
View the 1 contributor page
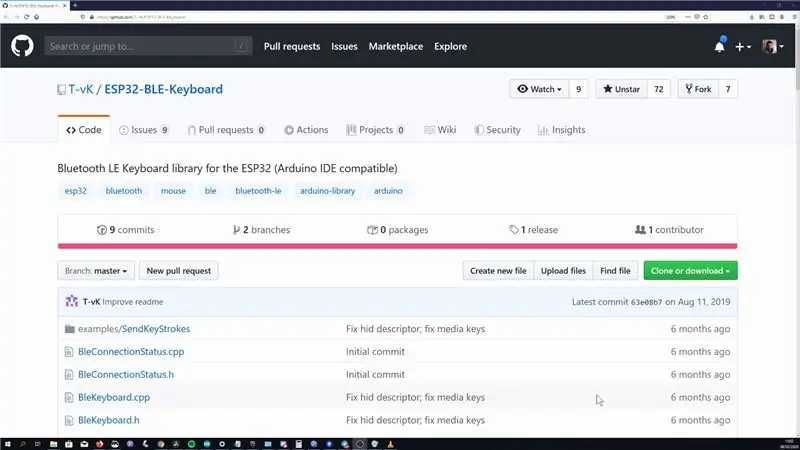[669, 230]
